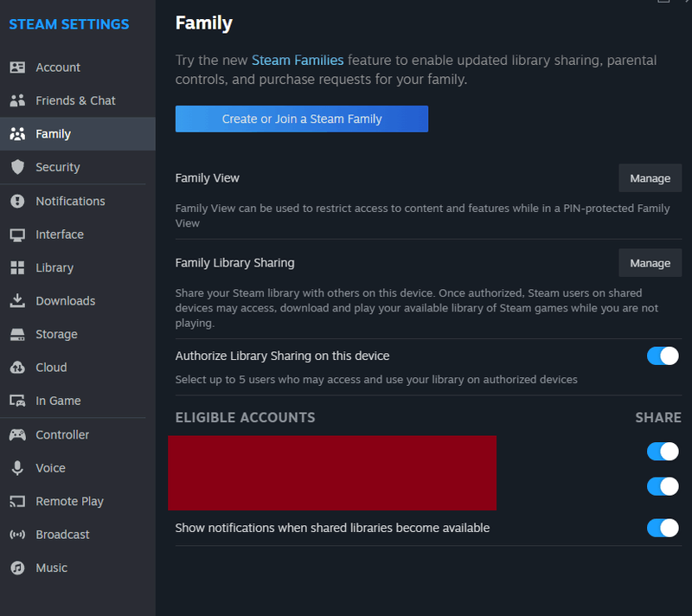Open the Manage button for Family View
Viewport: 692px width, 616px height.
pos(650,178)
